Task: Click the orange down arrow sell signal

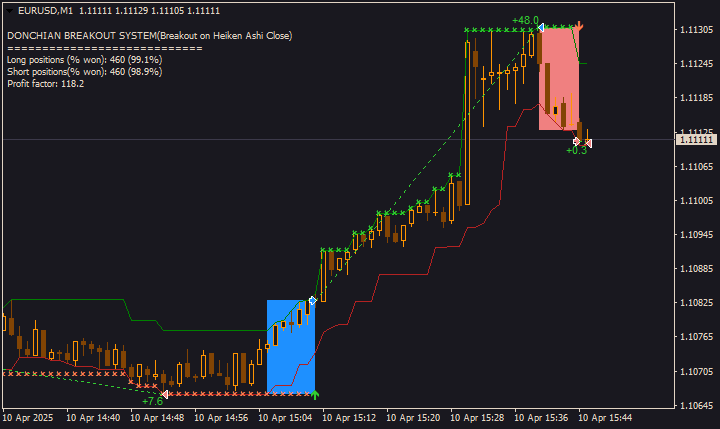Action: pyautogui.click(x=579, y=27)
